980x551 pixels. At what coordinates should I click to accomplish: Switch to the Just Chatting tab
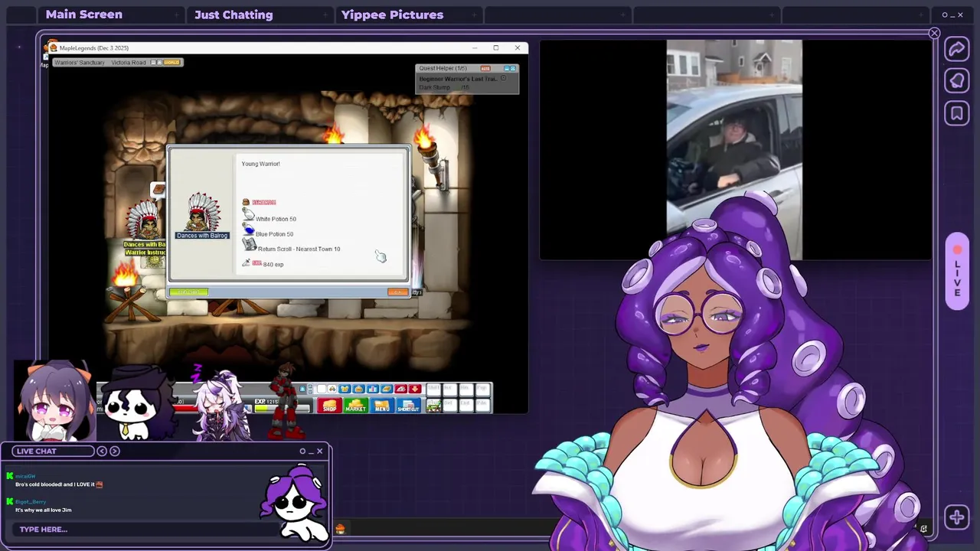coord(234,15)
